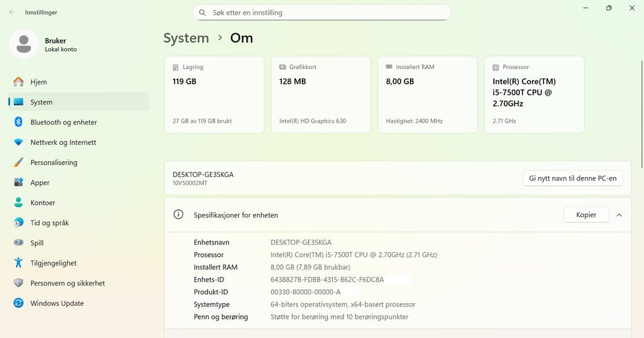
Task: Click the back arrow icon
Action: pos(12,12)
